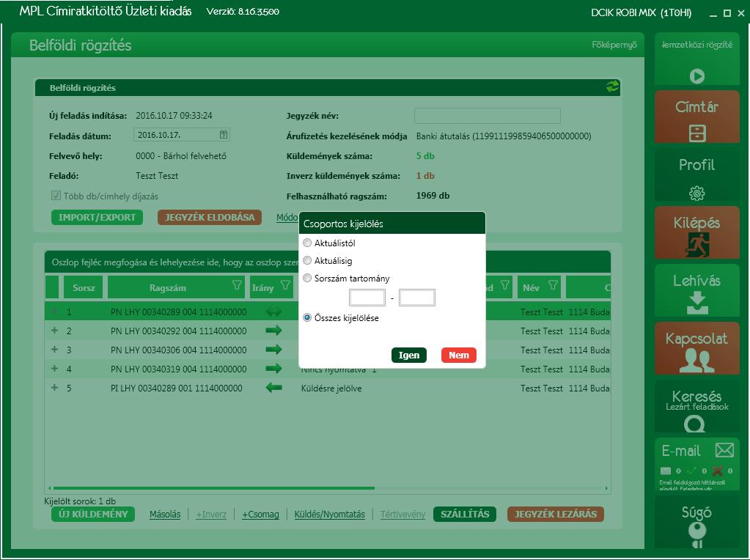This screenshot has width=750, height=560.
Task: Click the filter funnel on the Irány column
Action: pyautogui.click(x=285, y=286)
